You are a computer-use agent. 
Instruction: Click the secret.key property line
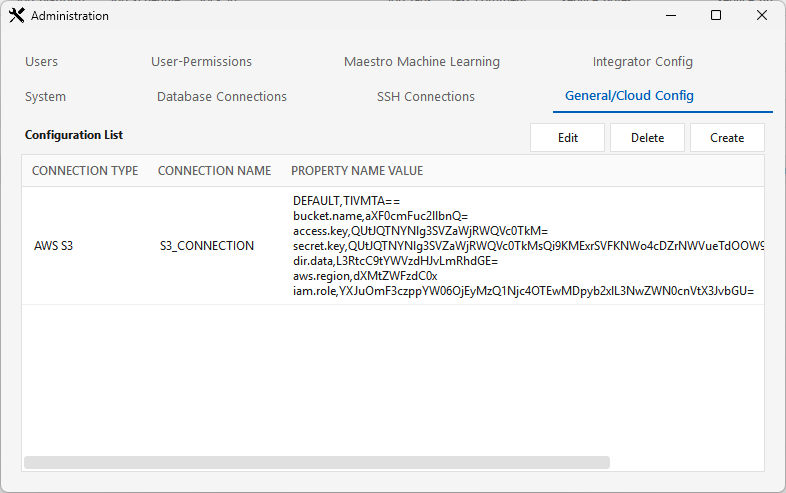coord(528,246)
